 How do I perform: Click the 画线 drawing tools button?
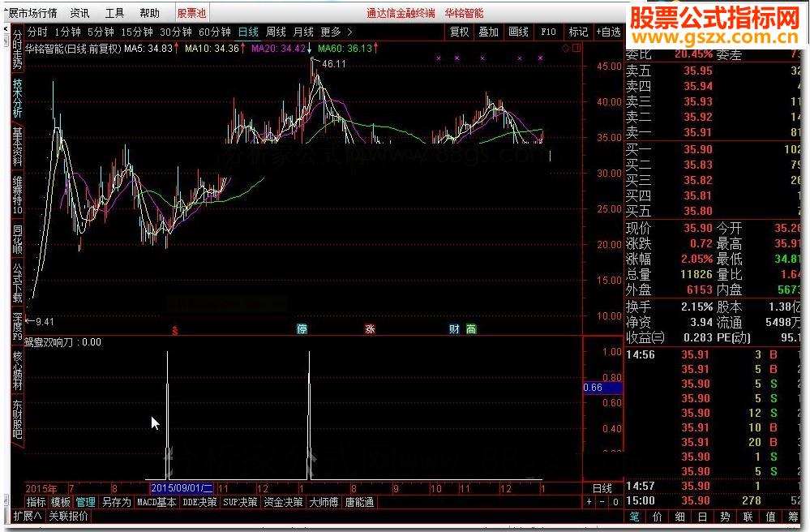[x=518, y=32]
